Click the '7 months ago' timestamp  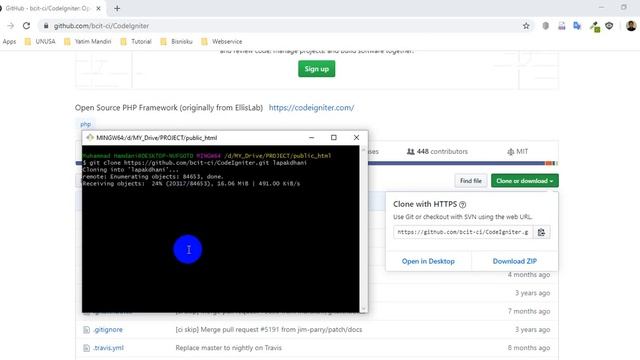click(x=529, y=311)
